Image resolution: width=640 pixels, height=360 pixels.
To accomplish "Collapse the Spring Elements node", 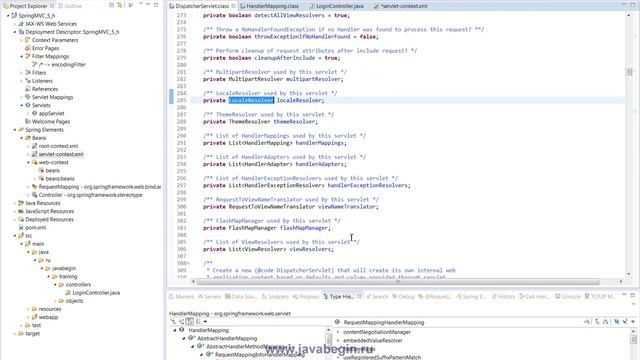I will click(15, 130).
